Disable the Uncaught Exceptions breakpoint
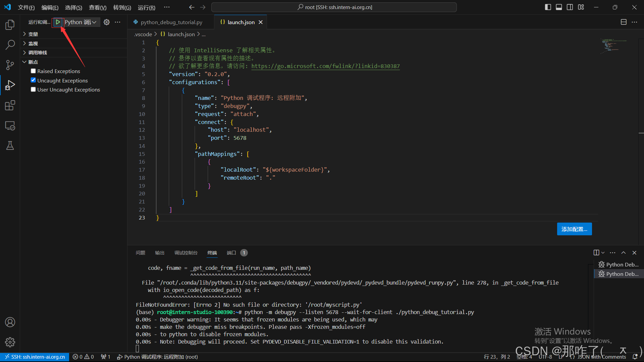The width and height of the screenshot is (644, 362). tap(33, 80)
